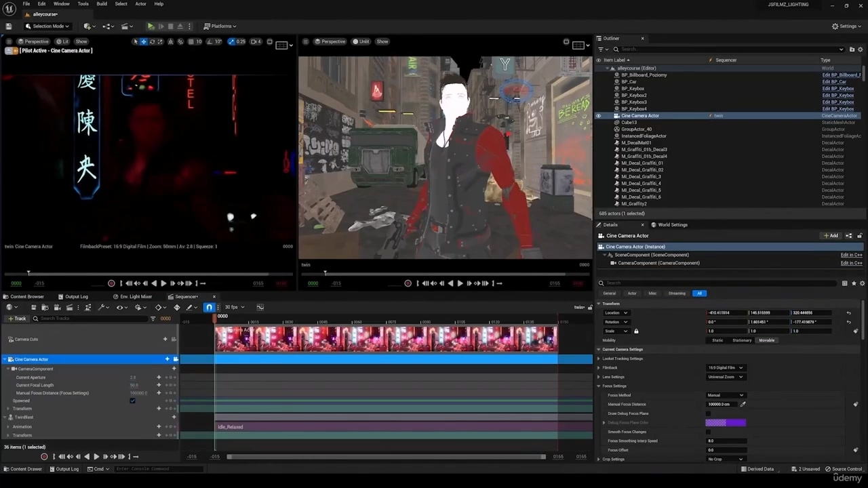
Task: Enable Draw Debug Focus Plane checkbox
Action: (708, 413)
